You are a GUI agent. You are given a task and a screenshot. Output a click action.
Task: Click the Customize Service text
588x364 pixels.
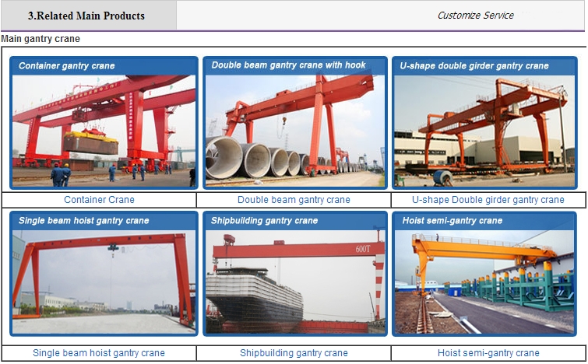click(x=476, y=16)
